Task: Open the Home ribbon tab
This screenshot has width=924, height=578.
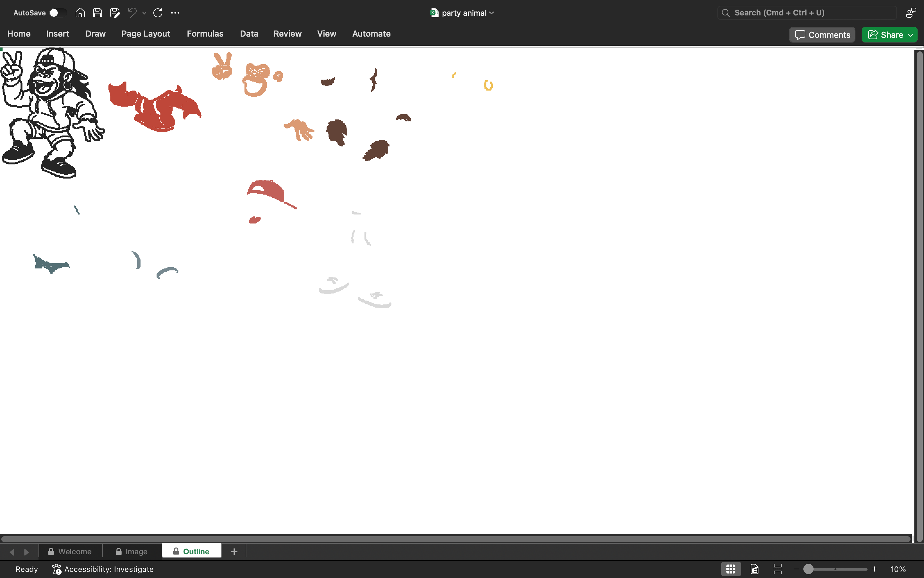Action: coord(19,34)
